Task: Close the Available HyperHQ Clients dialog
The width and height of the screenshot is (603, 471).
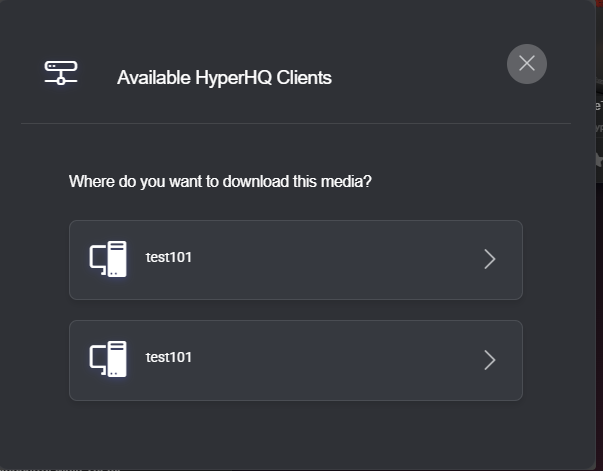Action: (x=527, y=64)
